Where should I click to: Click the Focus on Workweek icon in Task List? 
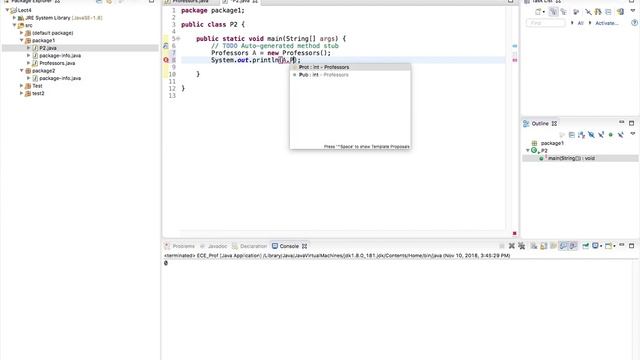(576, 12)
